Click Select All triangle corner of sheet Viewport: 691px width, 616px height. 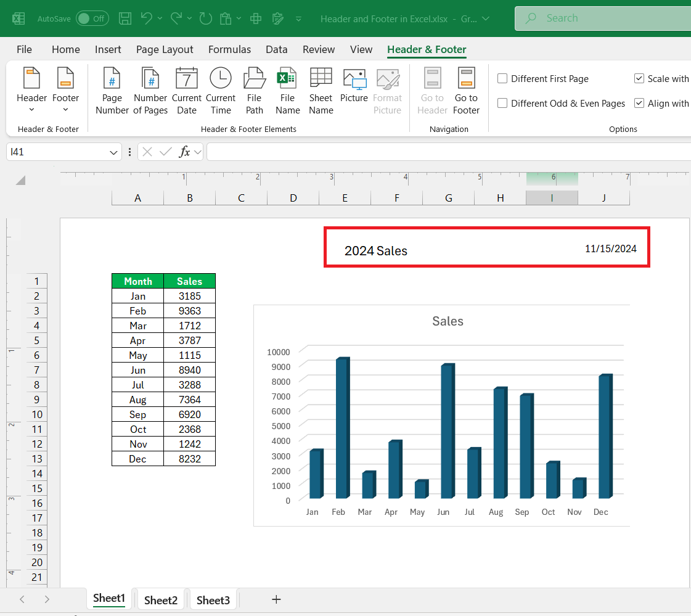[x=20, y=180]
